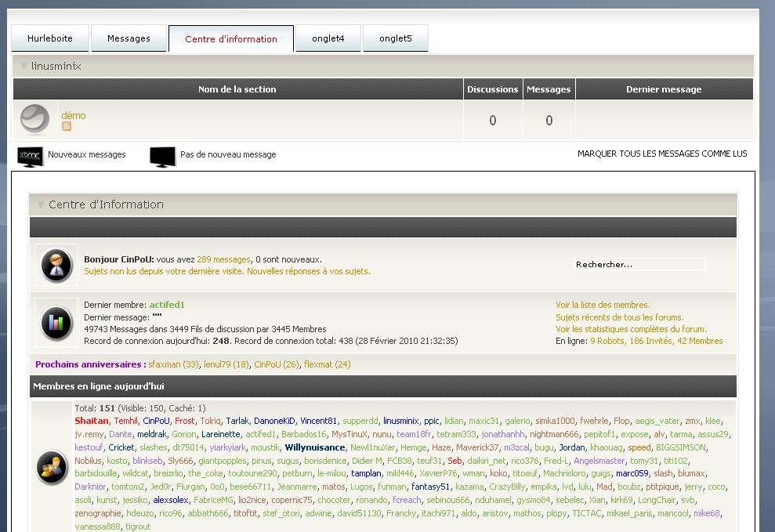
Task: Open Shaitan's profile in online members
Action: pos(92,421)
